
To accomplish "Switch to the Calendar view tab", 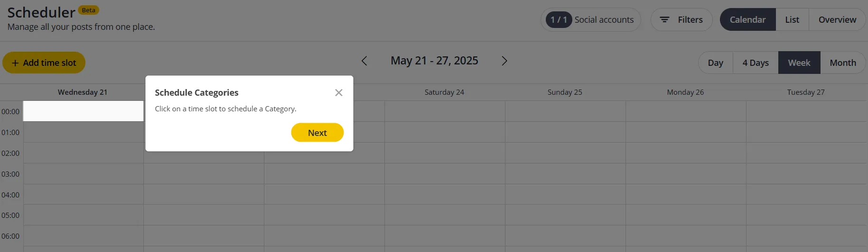I will pyautogui.click(x=747, y=20).
